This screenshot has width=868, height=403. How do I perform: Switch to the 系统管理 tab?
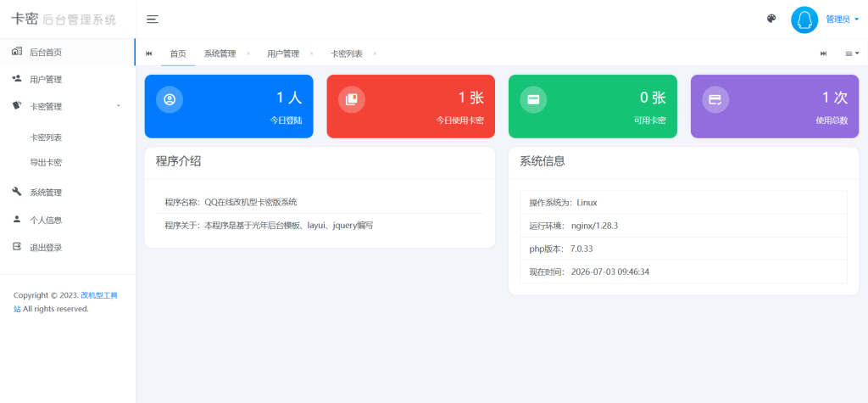220,53
